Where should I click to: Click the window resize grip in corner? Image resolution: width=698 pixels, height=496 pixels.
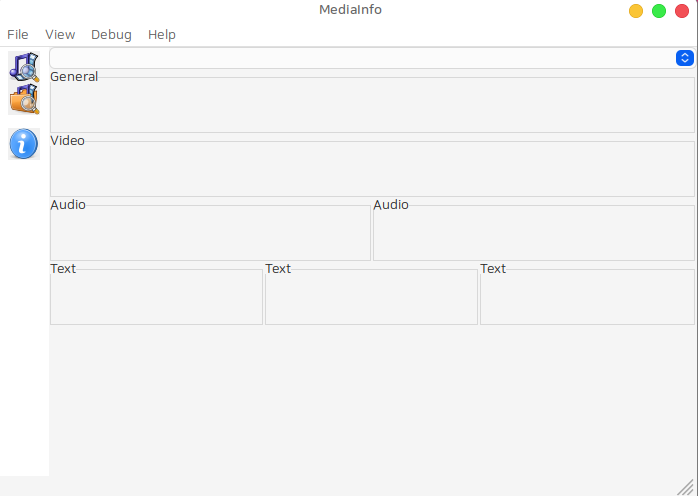point(687,486)
